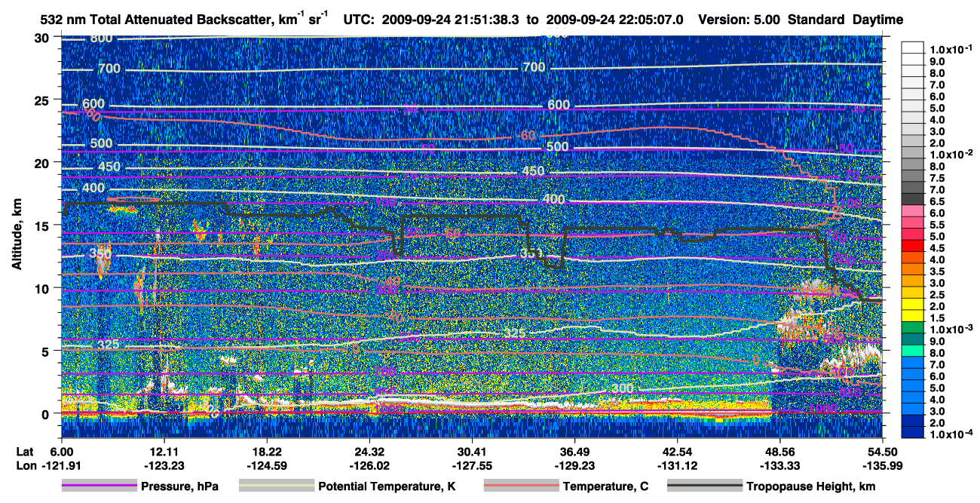980x503 pixels.
Task: Click the orange colorbar swatch beside 3.5
Action: tap(913, 270)
